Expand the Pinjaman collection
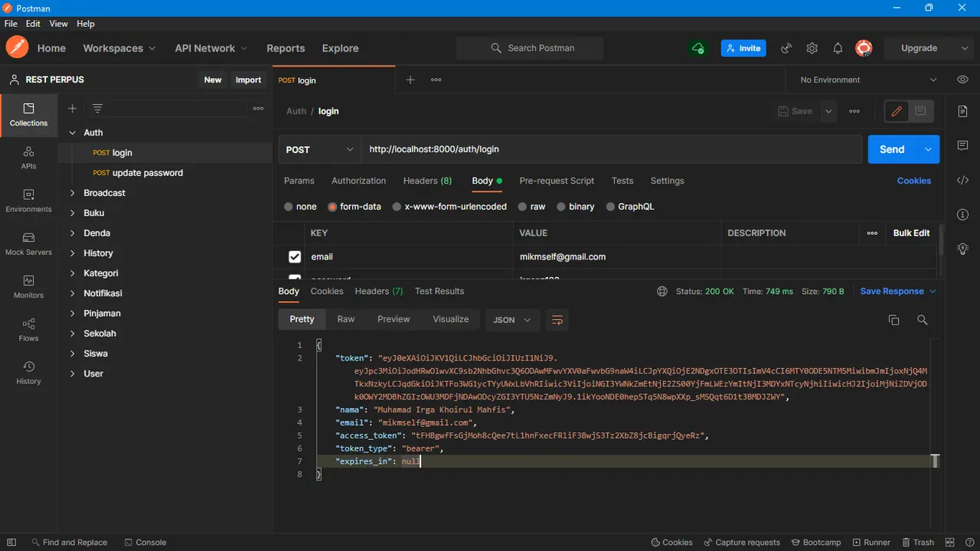Viewport: 980px width, 551px height. pos(73,314)
